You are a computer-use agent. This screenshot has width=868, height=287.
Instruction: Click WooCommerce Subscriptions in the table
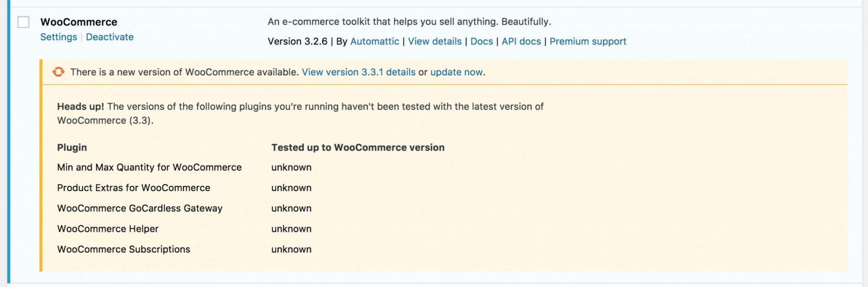point(123,249)
